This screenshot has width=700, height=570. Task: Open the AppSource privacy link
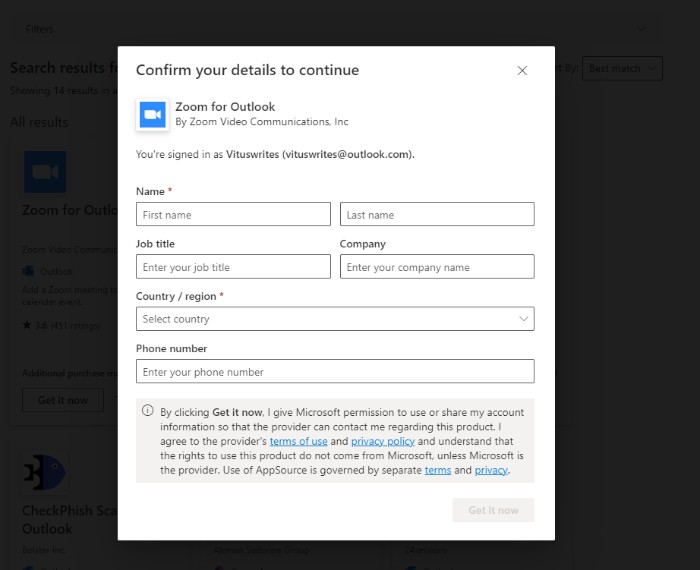click(491, 470)
